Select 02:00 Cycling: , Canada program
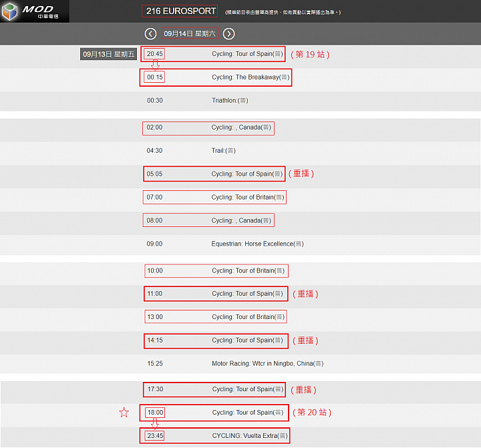The image size is (481, 448). (x=208, y=128)
